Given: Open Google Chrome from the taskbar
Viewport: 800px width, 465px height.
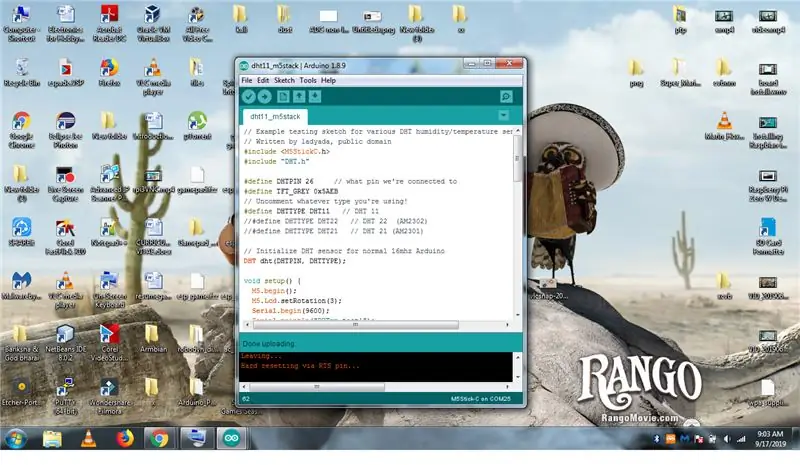Looking at the screenshot, I should [x=159, y=438].
